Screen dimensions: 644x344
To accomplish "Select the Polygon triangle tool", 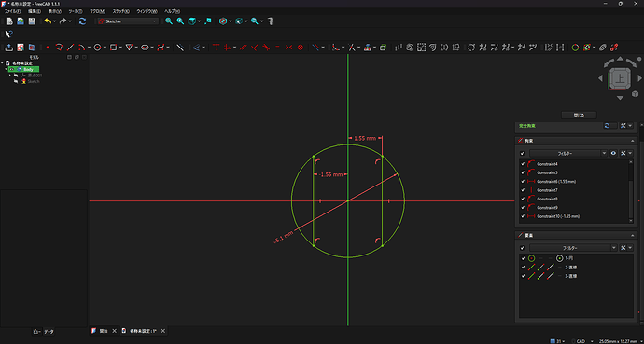I will [x=129, y=48].
